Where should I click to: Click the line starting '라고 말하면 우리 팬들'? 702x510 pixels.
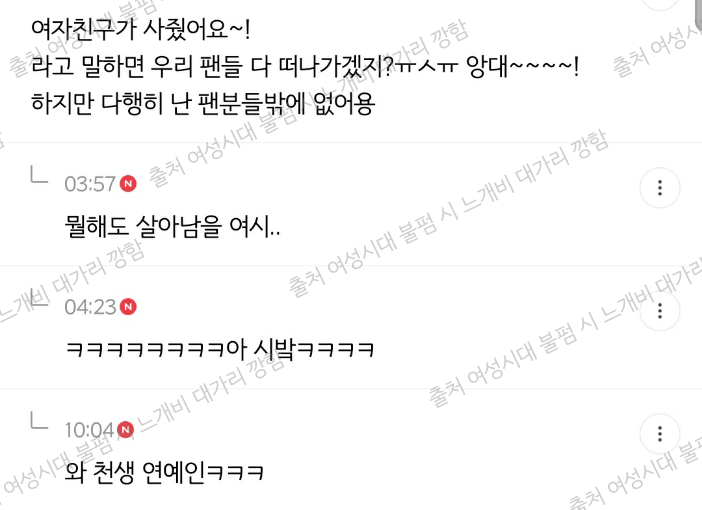pos(305,67)
